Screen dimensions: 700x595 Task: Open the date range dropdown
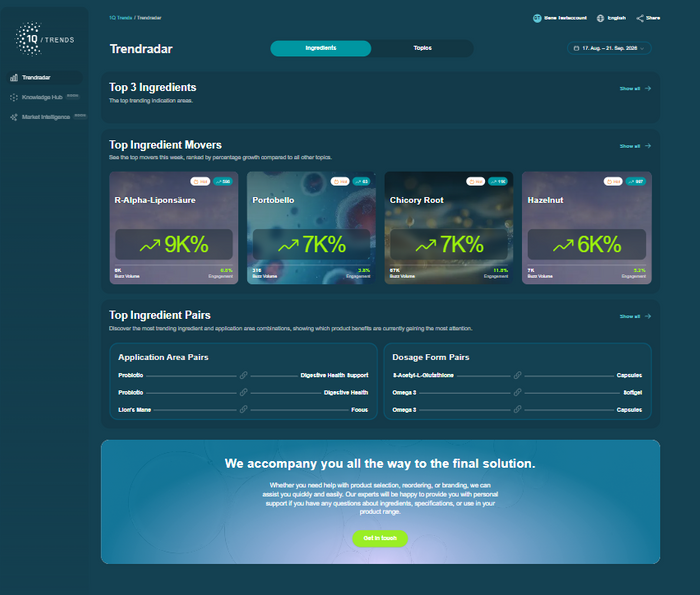coord(609,48)
